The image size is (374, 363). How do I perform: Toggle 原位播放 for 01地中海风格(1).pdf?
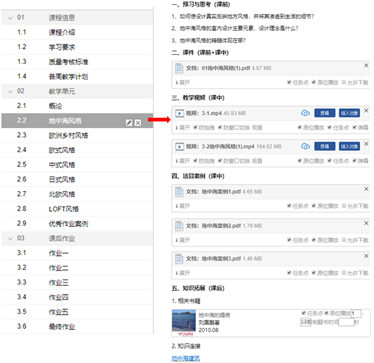(314, 82)
